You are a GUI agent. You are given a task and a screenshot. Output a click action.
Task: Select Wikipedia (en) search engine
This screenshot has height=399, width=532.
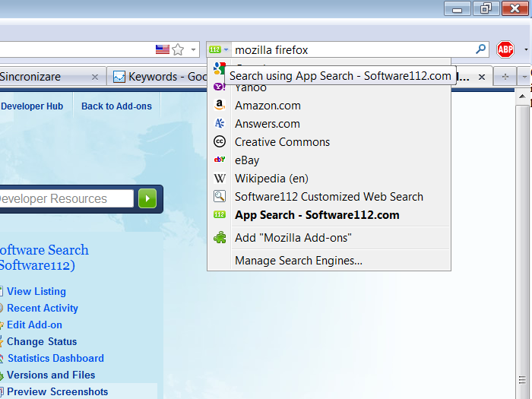329,179
